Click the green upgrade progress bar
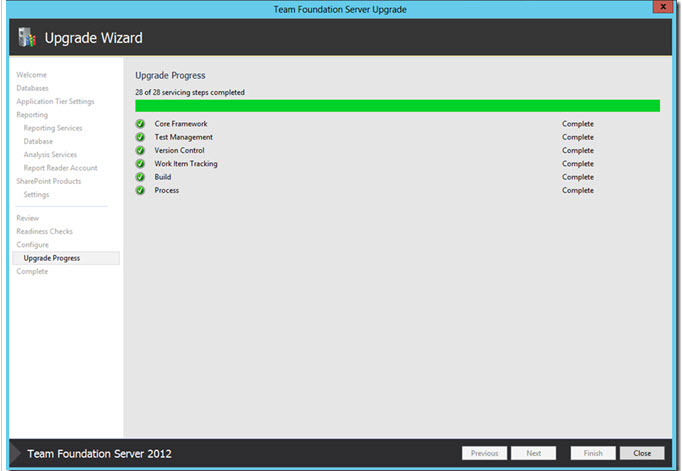The width and height of the screenshot is (682, 471). click(397, 106)
